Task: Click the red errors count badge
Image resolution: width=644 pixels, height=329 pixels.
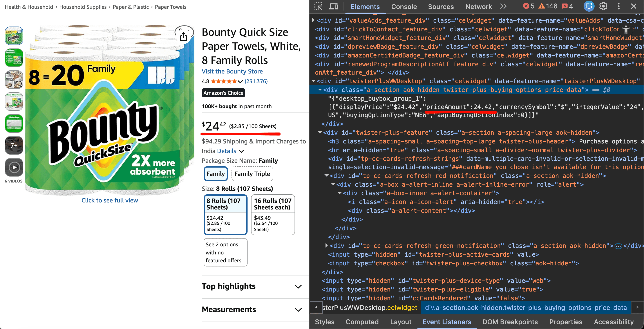Action: pos(529,6)
